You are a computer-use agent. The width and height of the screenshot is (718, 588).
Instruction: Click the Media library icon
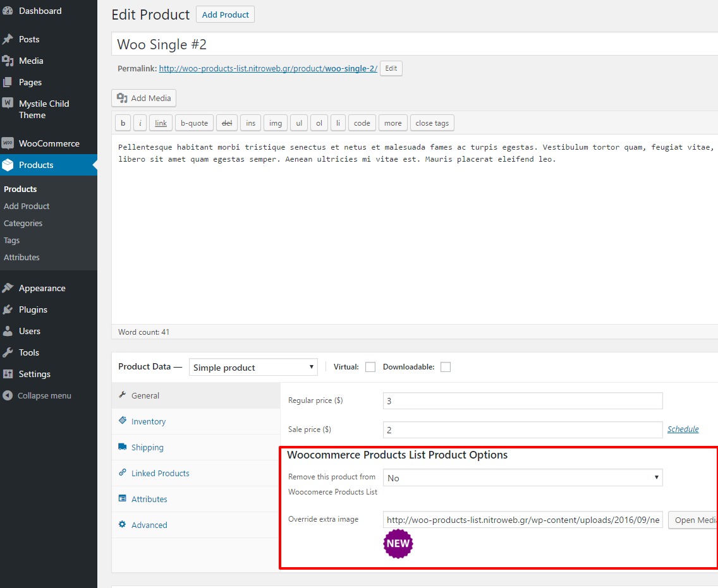pyautogui.click(x=8, y=61)
